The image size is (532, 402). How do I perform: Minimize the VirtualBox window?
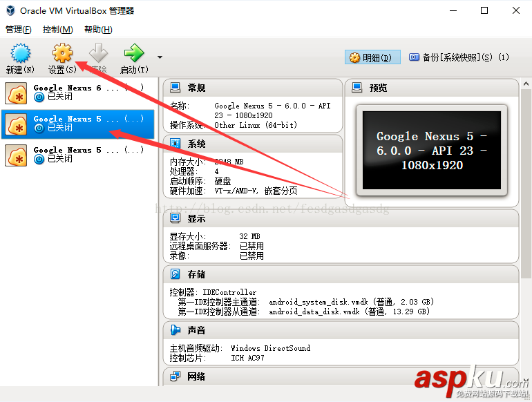[x=453, y=10]
